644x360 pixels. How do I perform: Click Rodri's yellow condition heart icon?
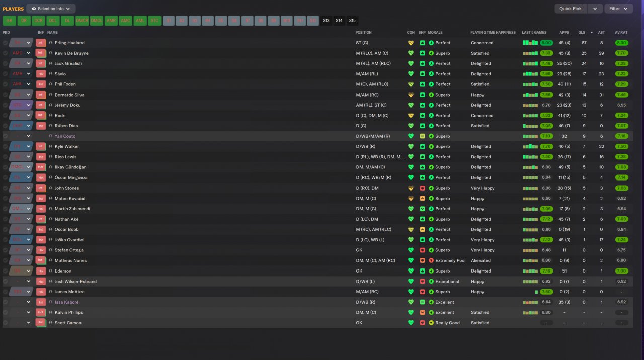point(411,116)
